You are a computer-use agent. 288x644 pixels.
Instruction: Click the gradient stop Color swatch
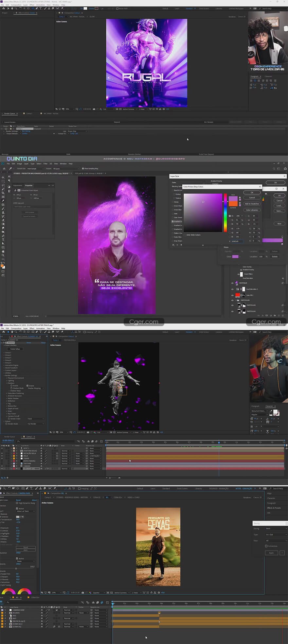[235, 256]
